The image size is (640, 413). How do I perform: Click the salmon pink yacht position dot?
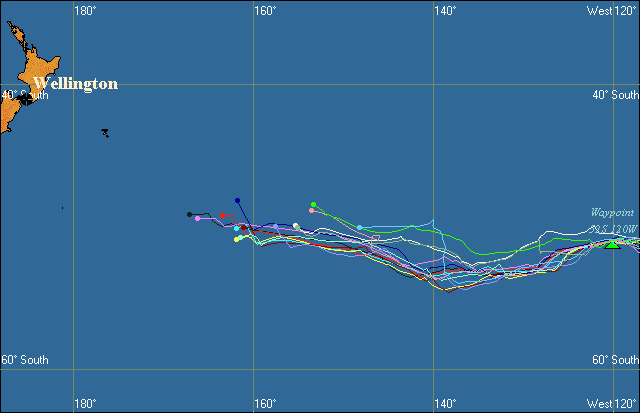click(311, 211)
